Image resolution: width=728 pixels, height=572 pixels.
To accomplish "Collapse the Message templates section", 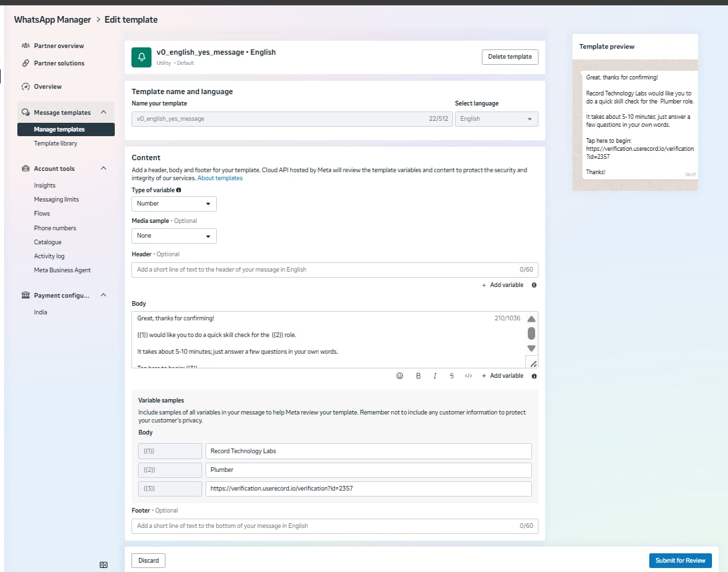I will [103, 112].
